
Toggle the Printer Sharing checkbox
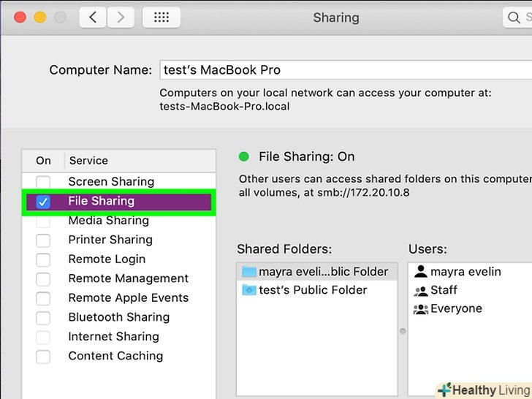tap(43, 240)
